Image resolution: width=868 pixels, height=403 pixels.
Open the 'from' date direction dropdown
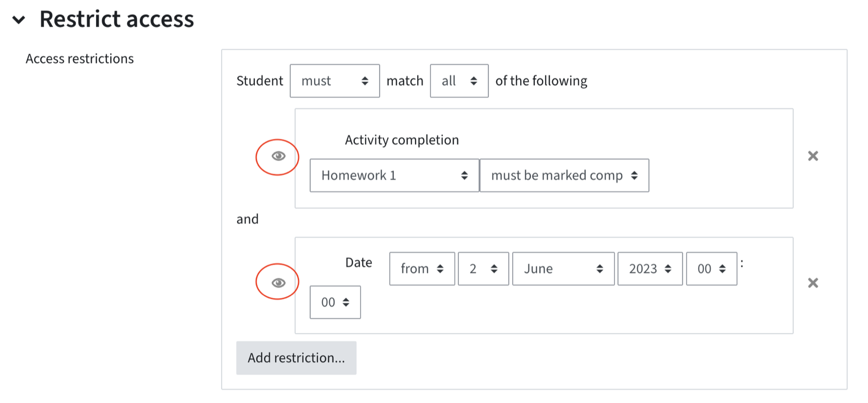point(422,268)
